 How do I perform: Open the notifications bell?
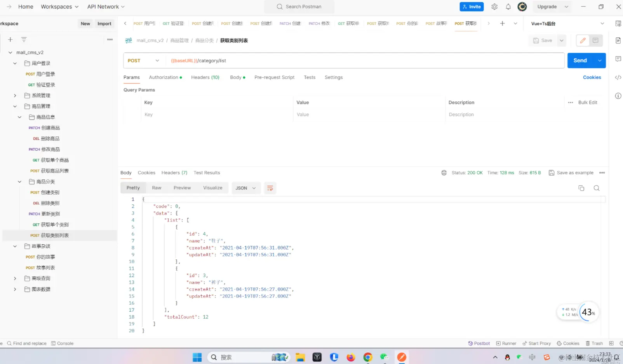(x=508, y=7)
